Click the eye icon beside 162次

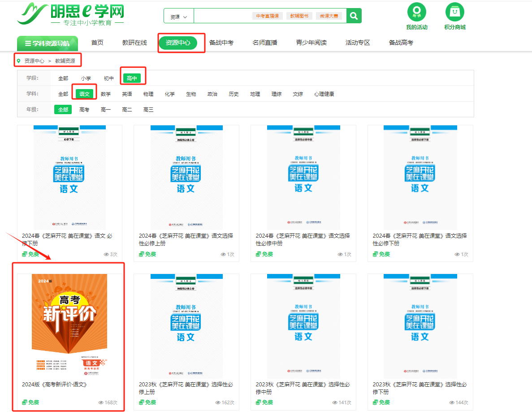point(218,403)
